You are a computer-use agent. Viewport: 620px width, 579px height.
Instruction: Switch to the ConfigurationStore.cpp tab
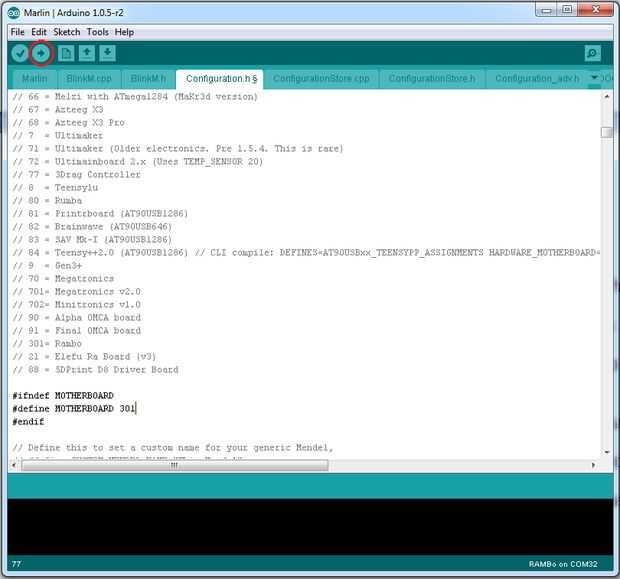pos(321,79)
